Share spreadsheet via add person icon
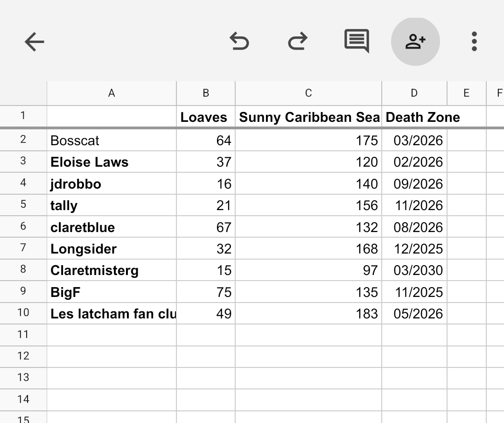The image size is (504, 423). point(415,42)
